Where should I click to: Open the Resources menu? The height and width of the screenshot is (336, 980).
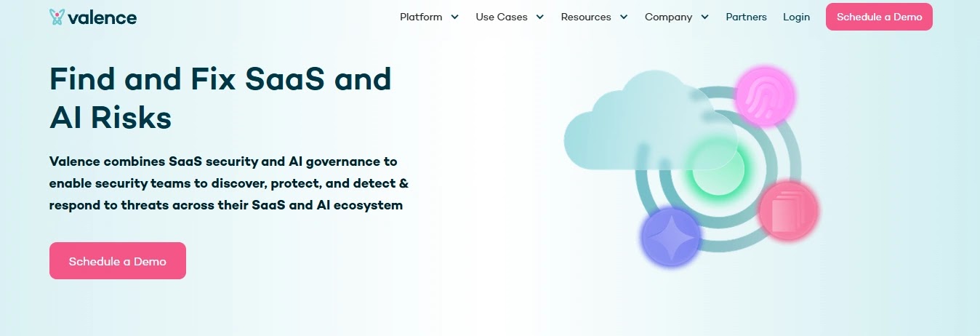coord(586,17)
